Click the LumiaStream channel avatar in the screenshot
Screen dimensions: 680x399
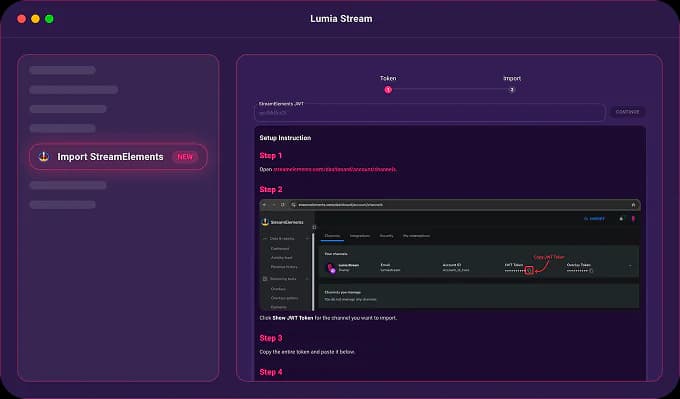(331, 268)
